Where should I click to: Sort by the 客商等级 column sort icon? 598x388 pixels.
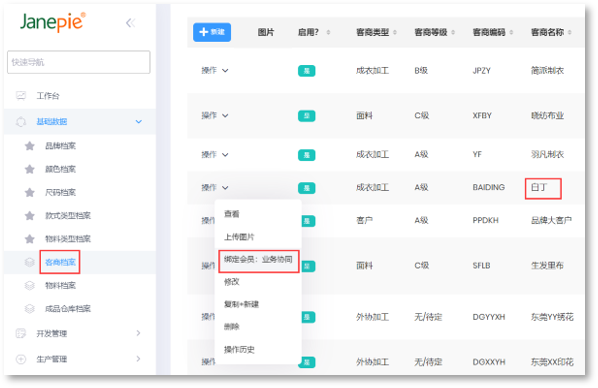[x=453, y=32]
